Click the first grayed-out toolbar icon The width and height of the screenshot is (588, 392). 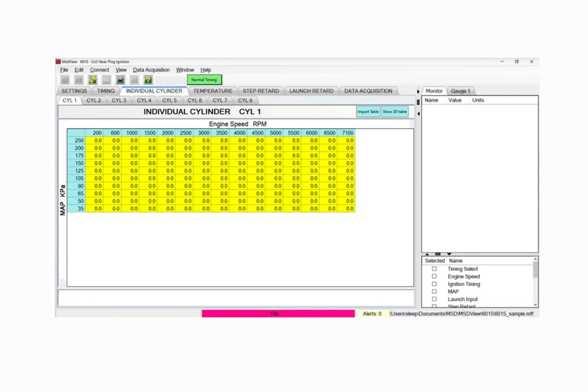(x=65, y=79)
